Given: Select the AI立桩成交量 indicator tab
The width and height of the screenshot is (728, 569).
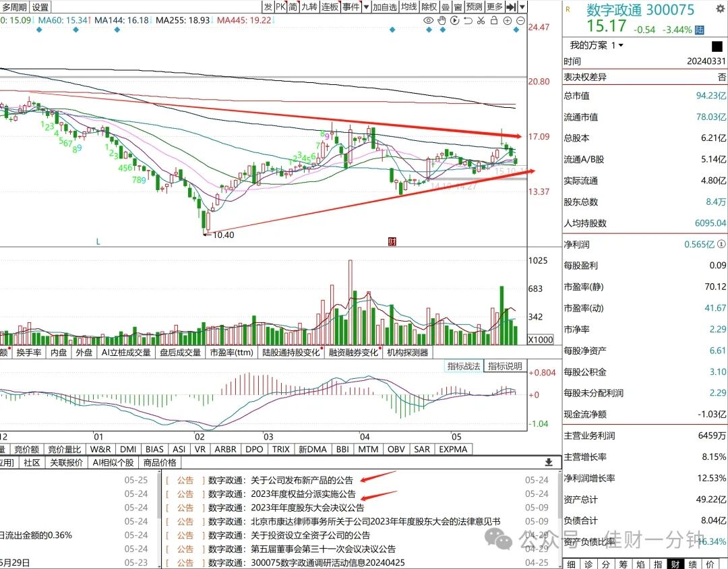Looking at the screenshot, I should point(126,353).
